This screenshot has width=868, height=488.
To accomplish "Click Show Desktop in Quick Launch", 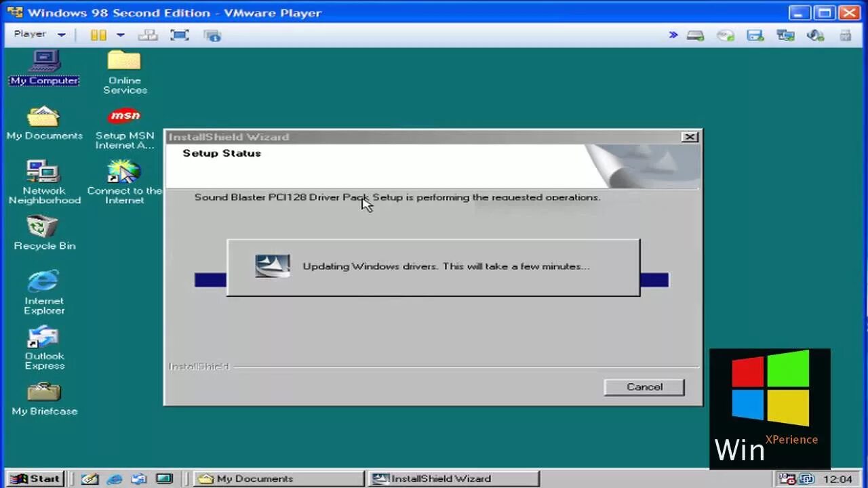I will 90,479.
